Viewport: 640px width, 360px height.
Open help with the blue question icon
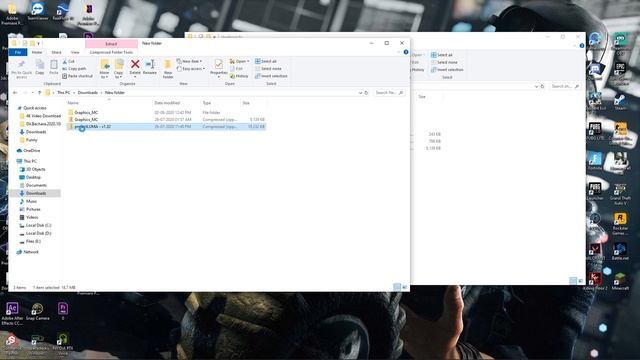pyautogui.click(x=406, y=52)
